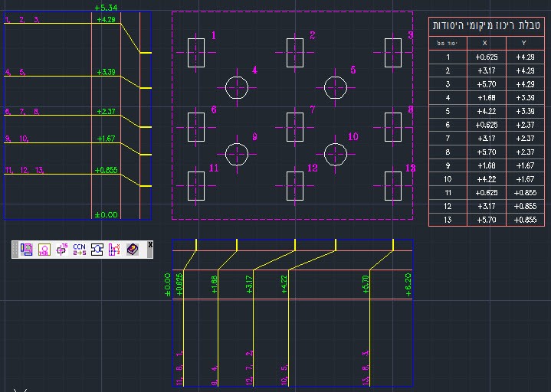Click the floating toolbar's grip handle
Image resolution: width=551 pixels, height=392 pixels.
[x=15, y=250]
